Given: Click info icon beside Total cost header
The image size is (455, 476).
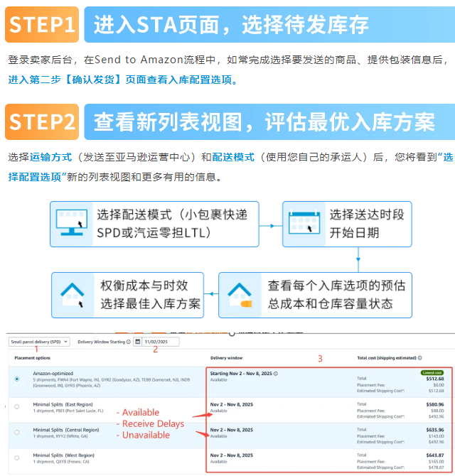Looking at the screenshot, I should coord(420,358).
